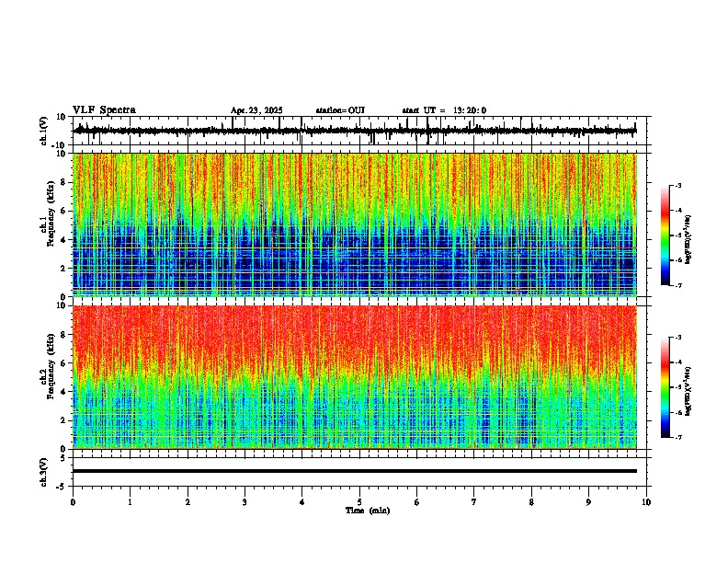Click the "5" tick on ch.3(V) axis
Image resolution: width=728 pixels, height=563 pixels.
64,458
